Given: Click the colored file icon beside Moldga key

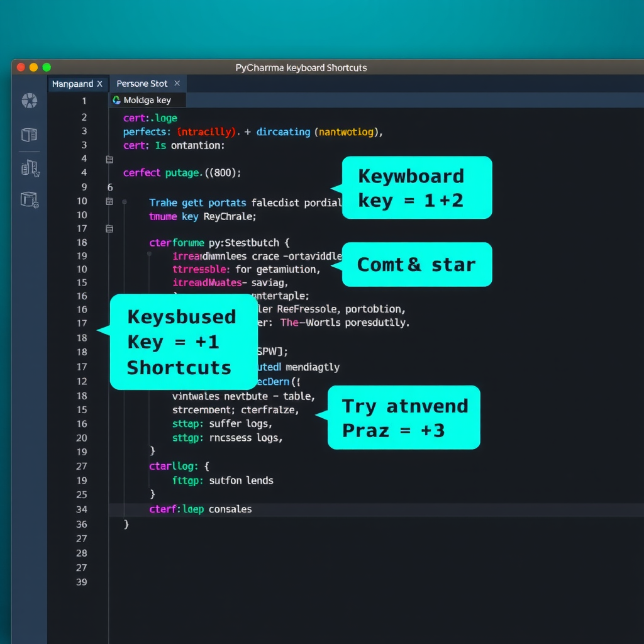Looking at the screenshot, I should pos(116,100).
